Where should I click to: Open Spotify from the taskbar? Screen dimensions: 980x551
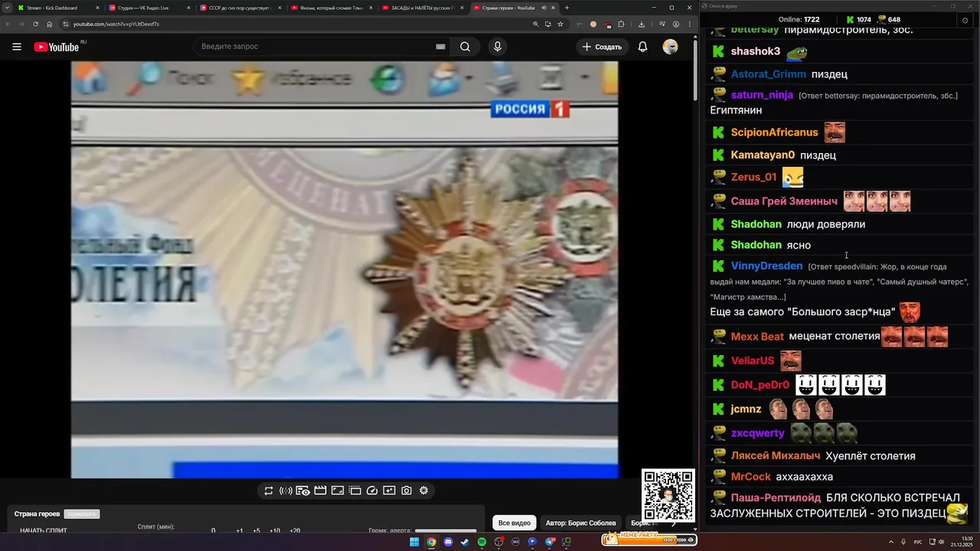point(482,542)
